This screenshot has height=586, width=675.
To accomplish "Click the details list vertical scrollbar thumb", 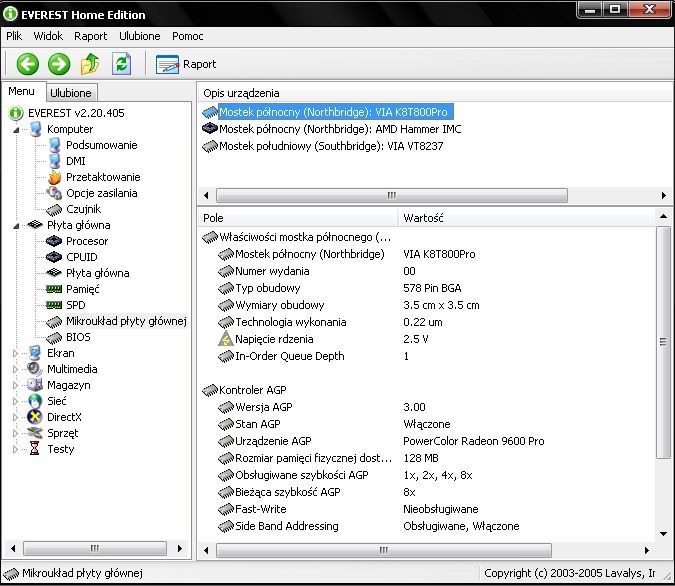I will pos(663,342).
